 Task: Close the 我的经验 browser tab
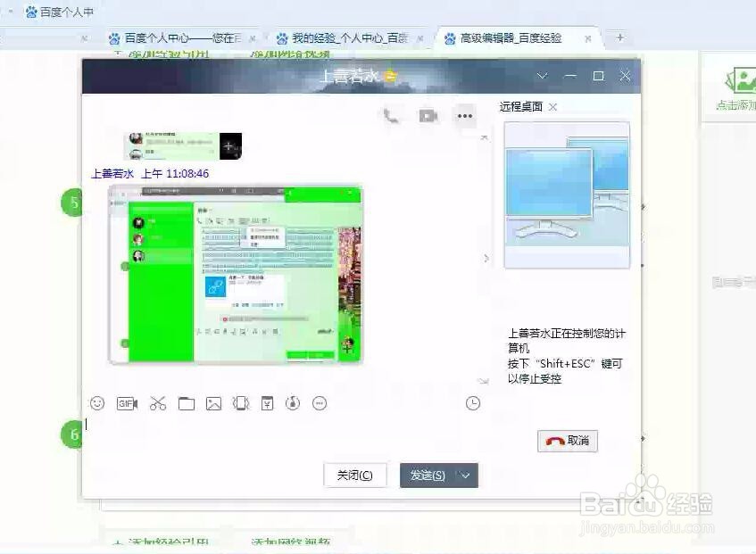[x=420, y=38]
